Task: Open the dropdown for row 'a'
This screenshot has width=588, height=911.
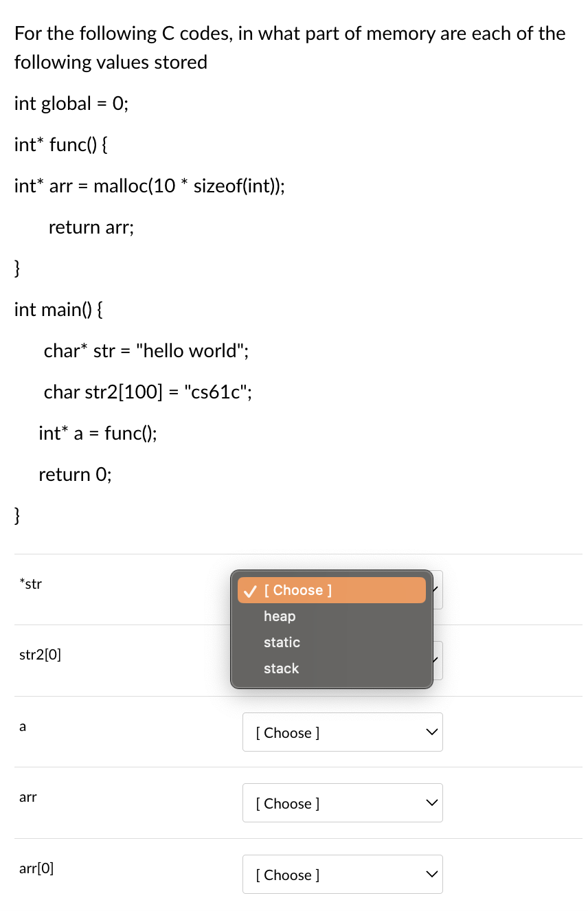Action: [342, 732]
